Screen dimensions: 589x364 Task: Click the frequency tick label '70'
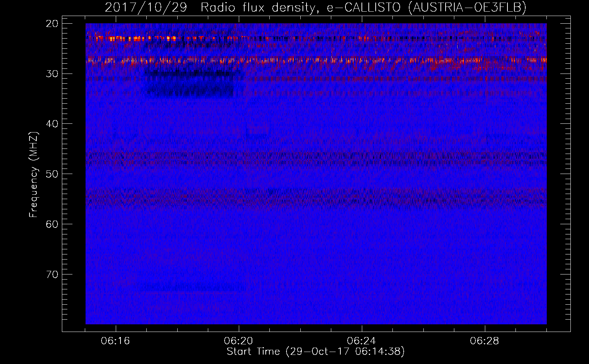point(52,274)
